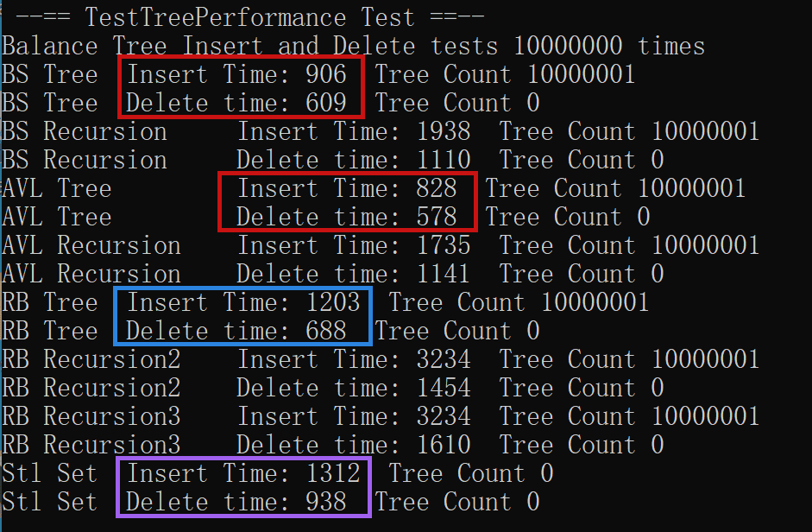This screenshot has width=812, height=532.
Task: Click RB Recursion3 "Insert Time: 3234"
Action: [354, 416]
